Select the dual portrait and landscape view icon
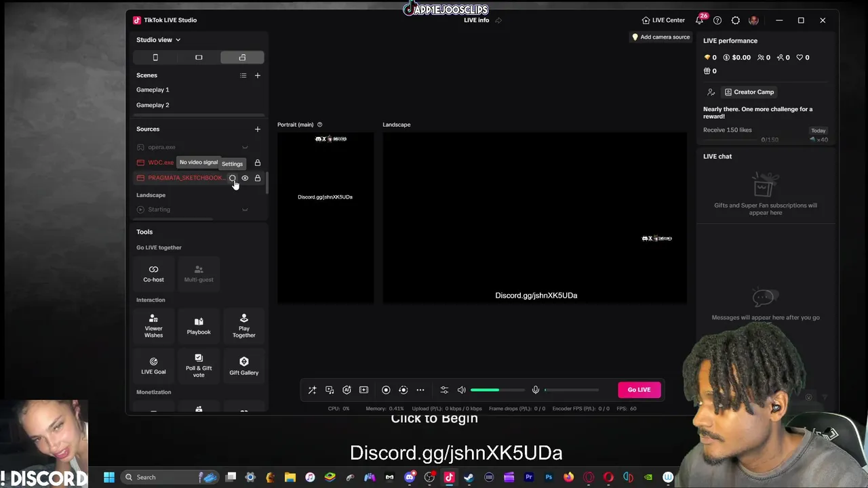Viewport: 868px width, 488px height. click(242, 58)
